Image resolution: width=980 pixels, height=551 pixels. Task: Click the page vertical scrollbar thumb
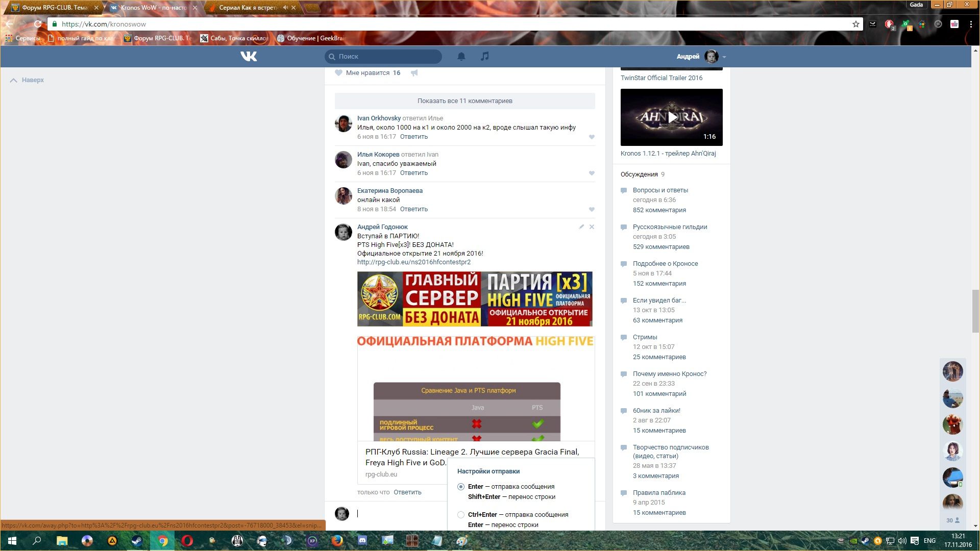point(975,311)
